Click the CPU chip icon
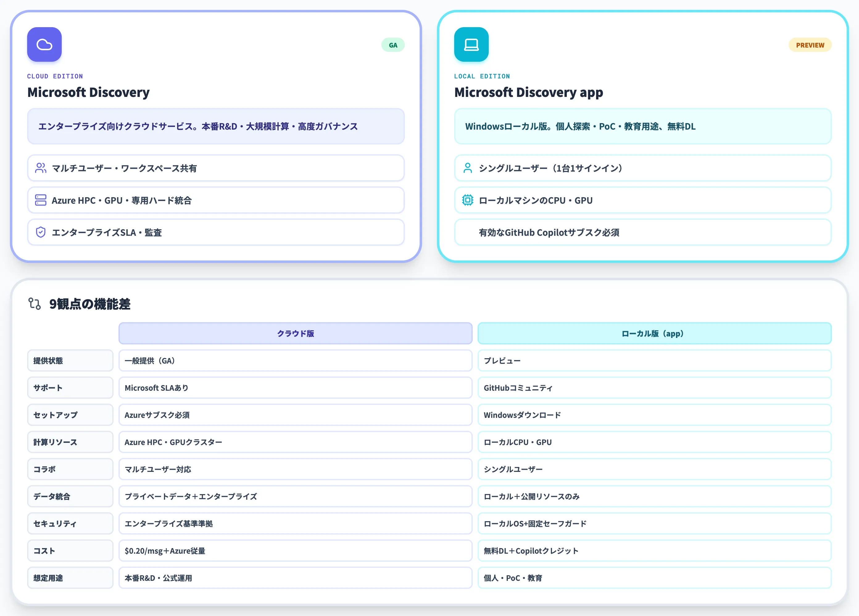859x616 pixels. coord(468,200)
